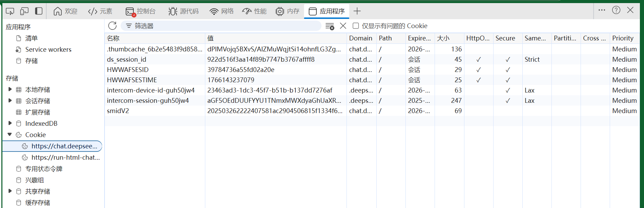Toggle device emulation icon
This screenshot has height=208, width=644.
coord(24,11)
